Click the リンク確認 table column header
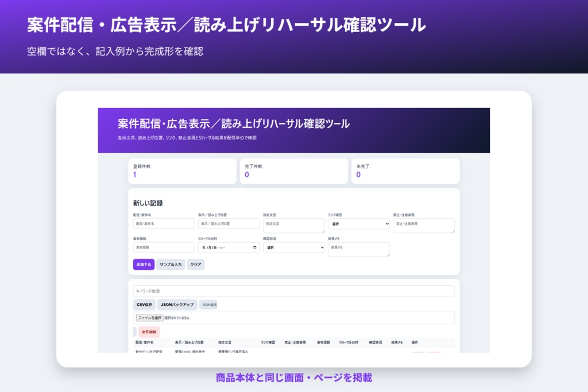This screenshot has height=392, width=588. click(x=268, y=342)
